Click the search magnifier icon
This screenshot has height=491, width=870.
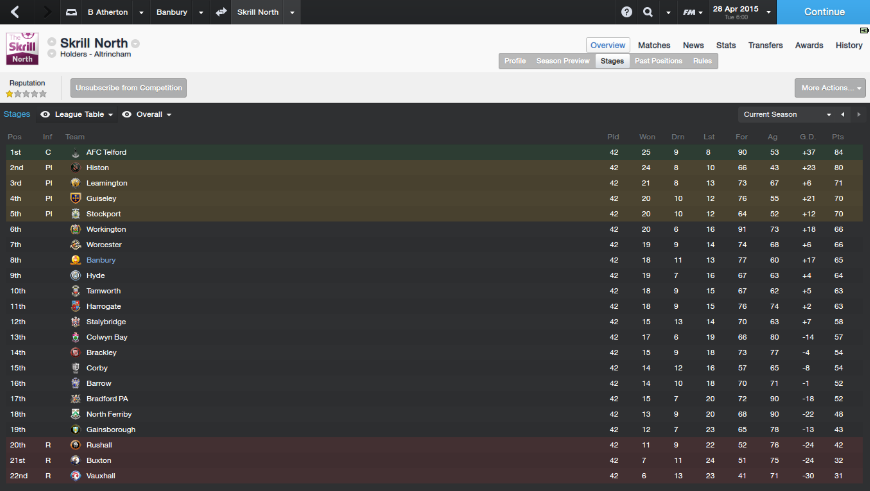pos(648,12)
